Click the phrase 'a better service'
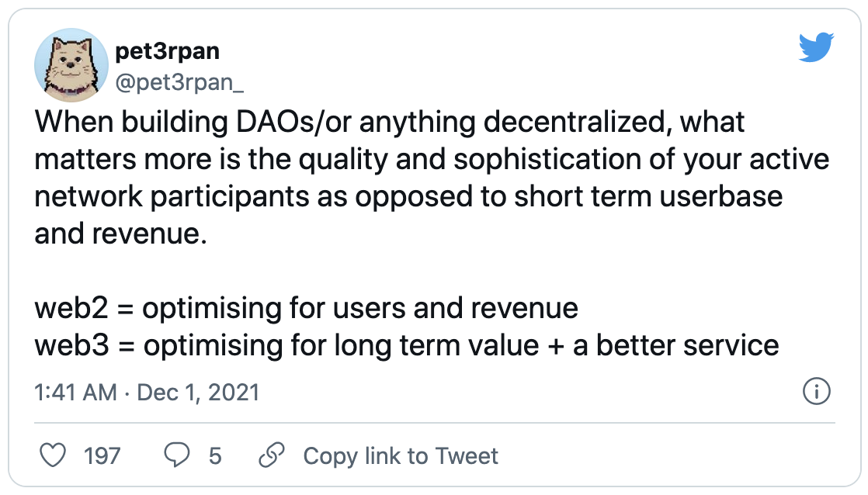This screenshot has width=868, height=495. [675, 344]
